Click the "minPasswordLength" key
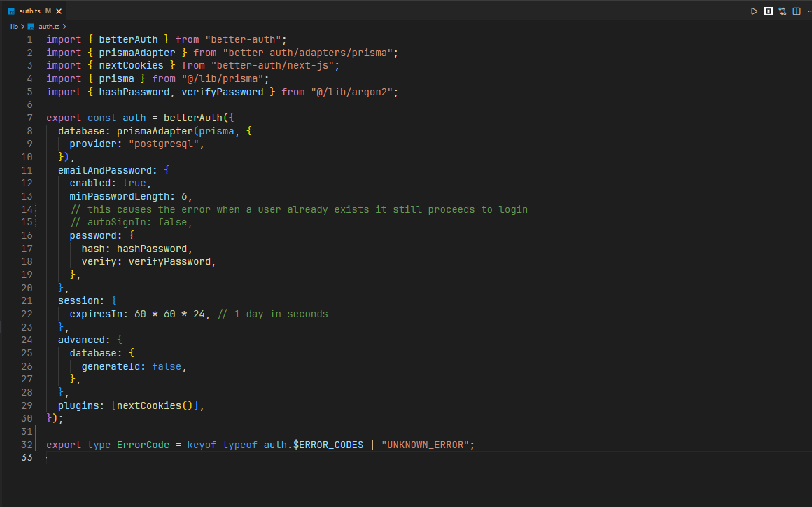Image resolution: width=812 pixels, height=507 pixels. pos(120,196)
